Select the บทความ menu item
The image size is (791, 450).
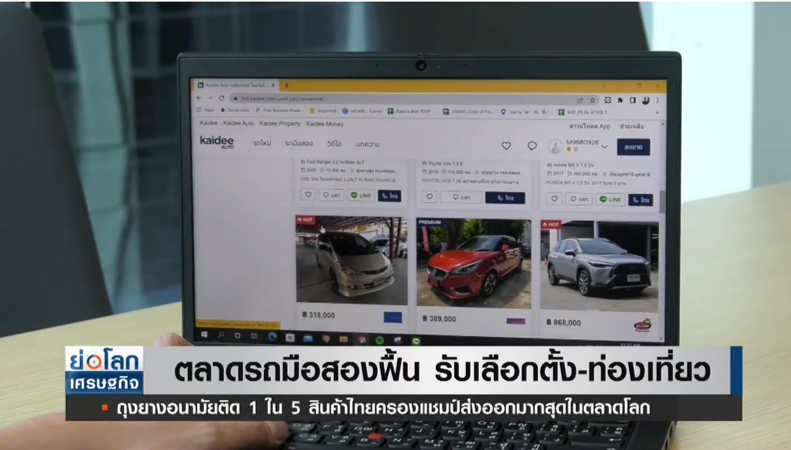tap(367, 144)
